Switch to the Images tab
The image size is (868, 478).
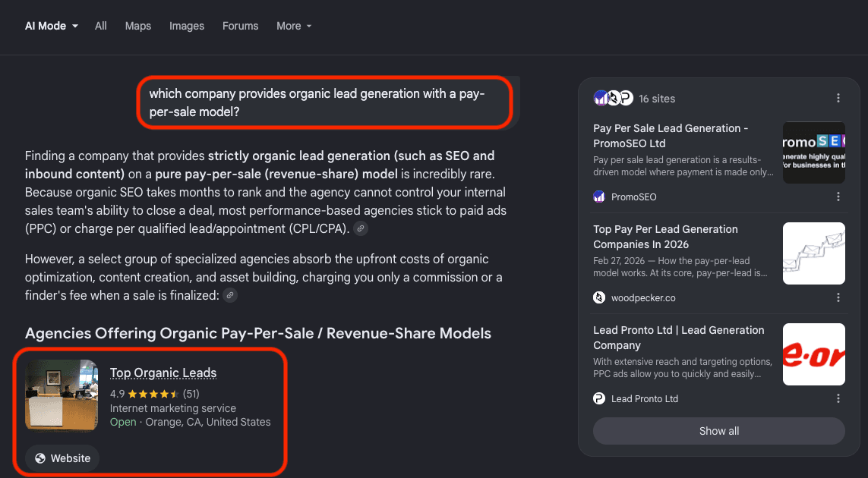pos(187,26)
